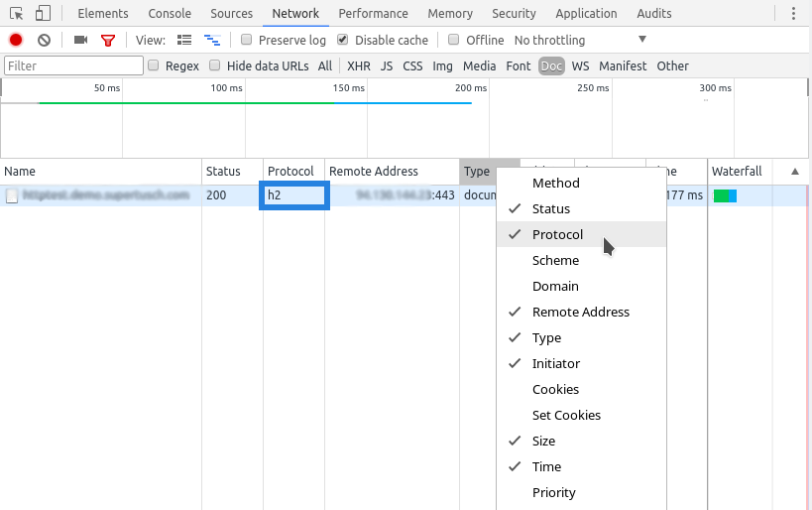Check the Offline checkbox
This screenshot has height=510, width=812.
tap(454, 40)
